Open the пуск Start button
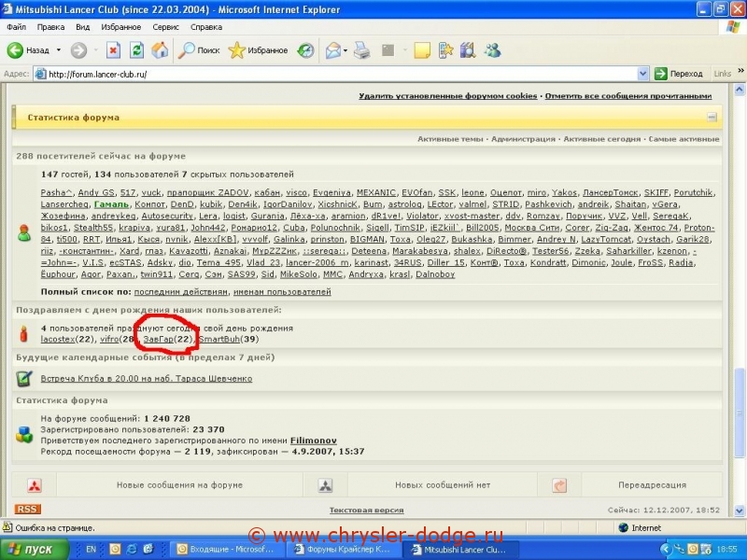The width and height of the screenshot is (747, 560). point(35,549)
